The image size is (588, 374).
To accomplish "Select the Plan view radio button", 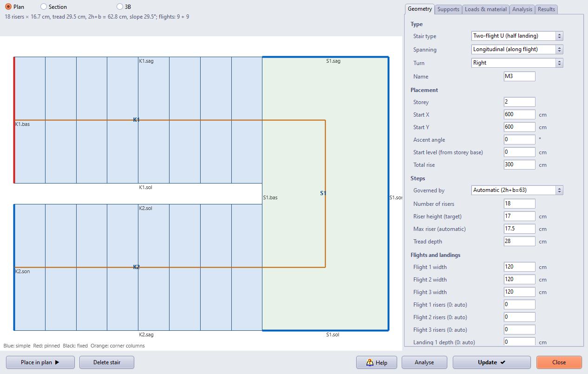I will (8, 7).
